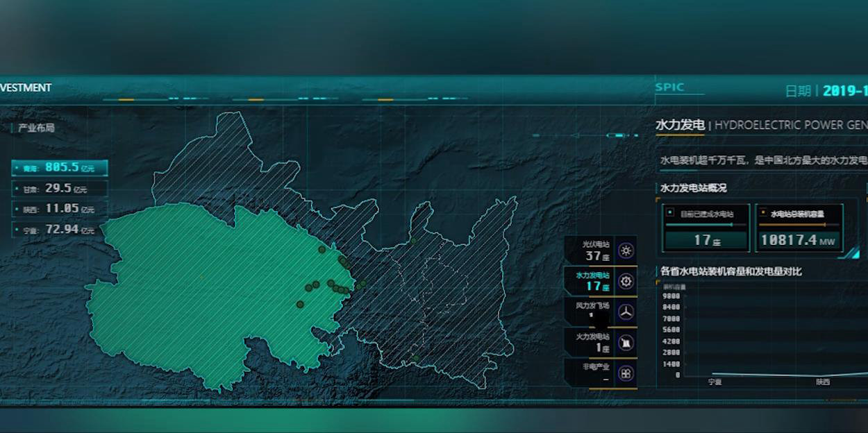The height and width of the screenshot is (433, 868).
Task: Select the wind farm turbine icon
Action: (x=626, y=312)
